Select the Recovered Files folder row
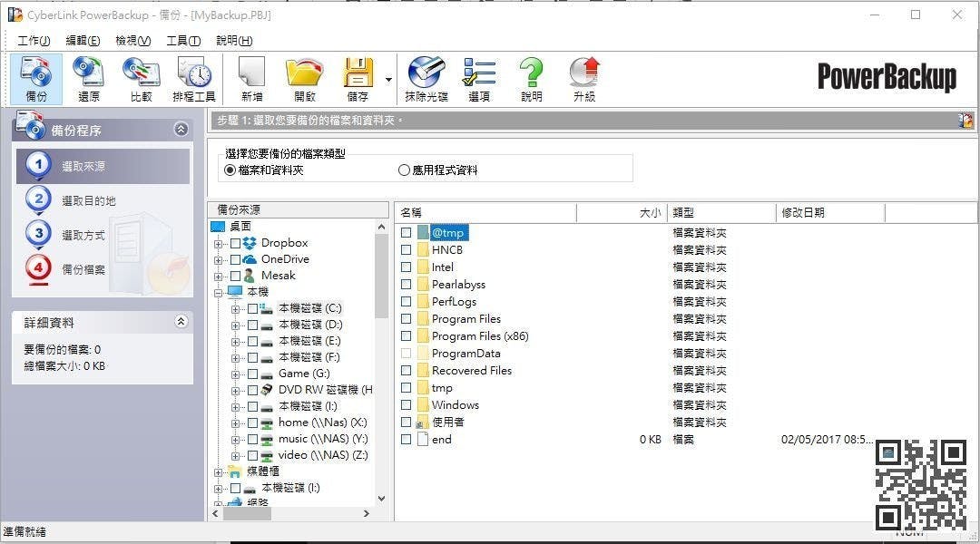 click(x=471, y=370)
